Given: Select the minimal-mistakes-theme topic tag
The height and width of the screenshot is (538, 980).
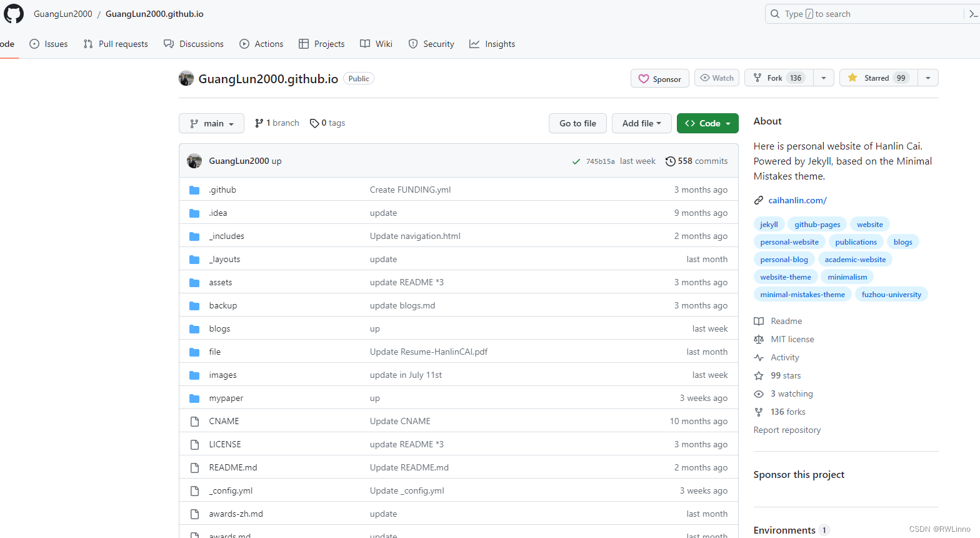Looking at the screenshot, I should pyautogui.click(x=802, y=295).
